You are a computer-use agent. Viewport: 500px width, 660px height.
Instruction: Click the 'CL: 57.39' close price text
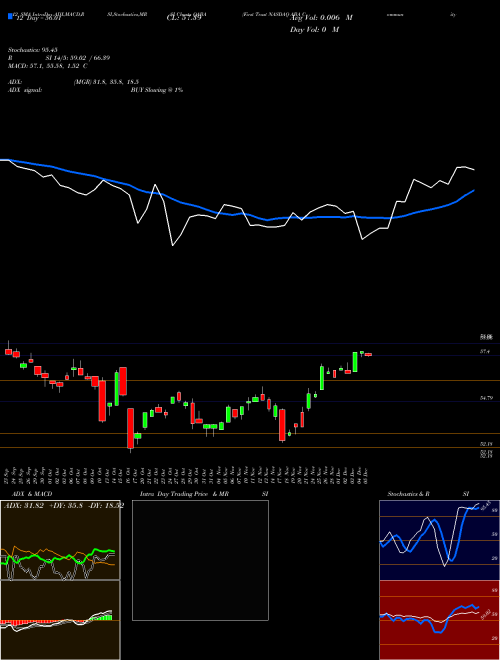click(184, 18)
